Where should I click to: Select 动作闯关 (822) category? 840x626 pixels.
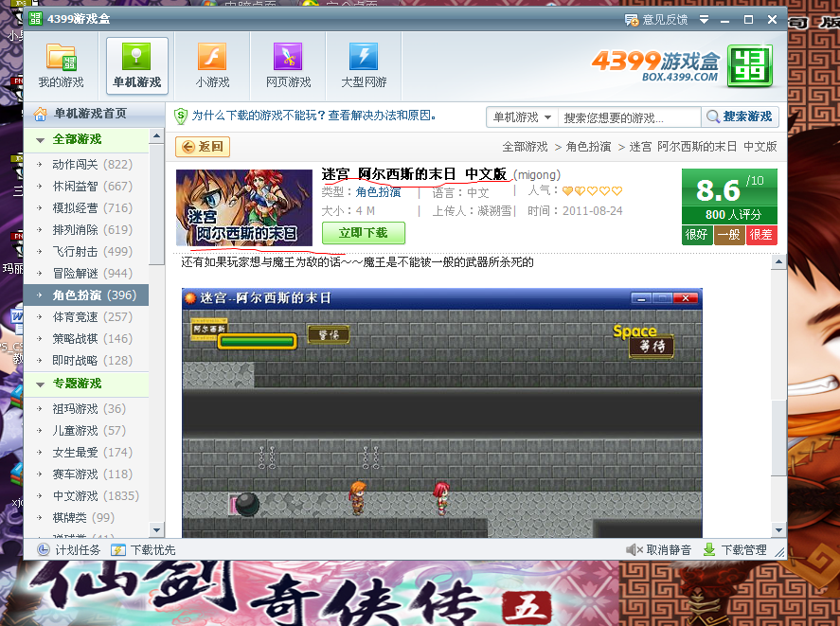point(86,165)
